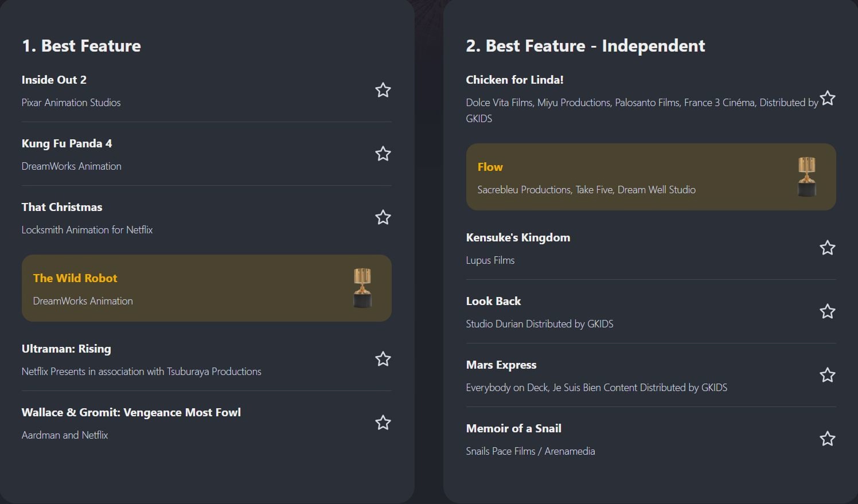
Task: Open the Flow winner title
Action: (x=490, y=167)
